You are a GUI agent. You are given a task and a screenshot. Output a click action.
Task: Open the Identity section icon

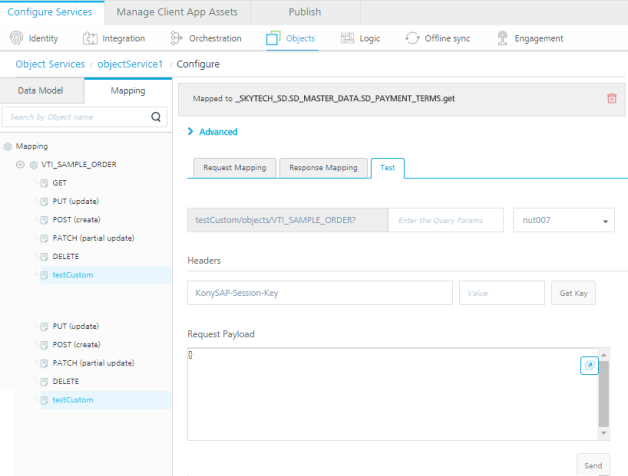tap(17, 39)
